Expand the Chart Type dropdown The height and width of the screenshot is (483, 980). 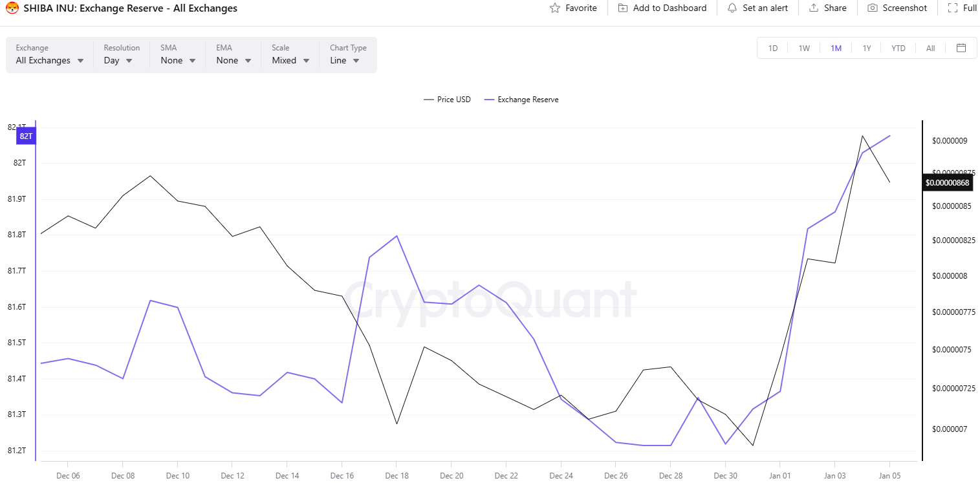coord(345,60)
